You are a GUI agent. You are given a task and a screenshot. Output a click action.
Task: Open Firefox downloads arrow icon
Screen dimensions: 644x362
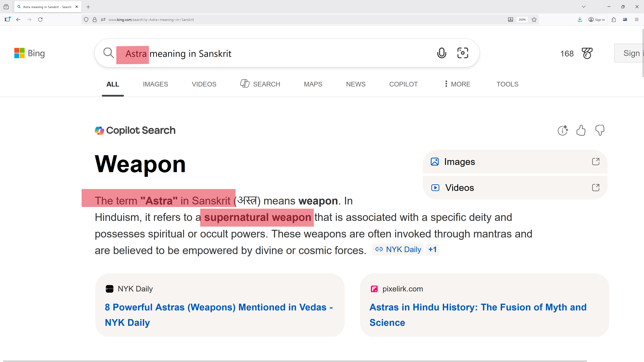(x=580, y=19)
